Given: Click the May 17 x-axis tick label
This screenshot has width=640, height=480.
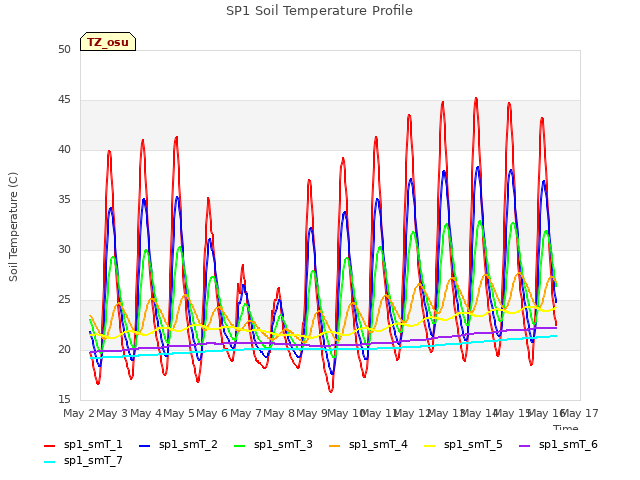Looking at the screenshot, I should (580, 413).
